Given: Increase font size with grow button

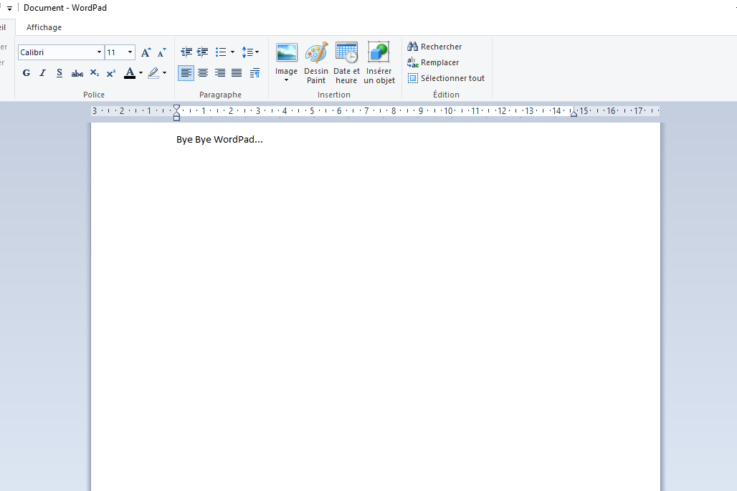Looking at the screenshot, I should point(146,52).
